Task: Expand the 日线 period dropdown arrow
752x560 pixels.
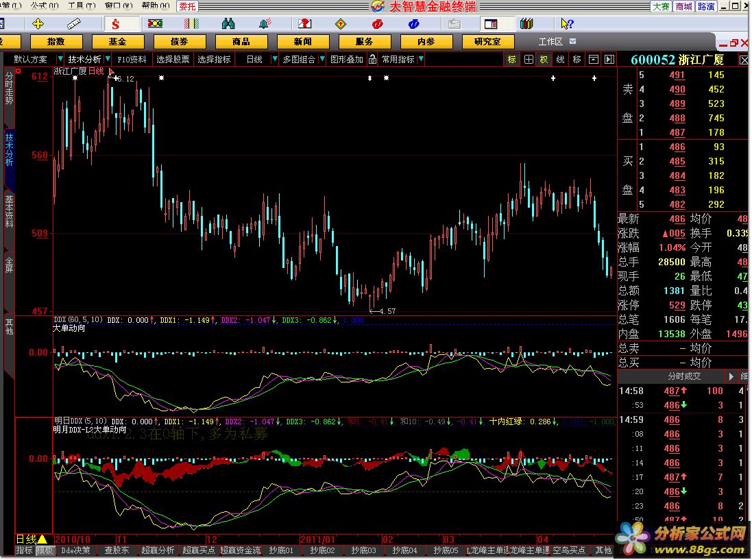Action: pyautogui.click(x=275, y=59)
